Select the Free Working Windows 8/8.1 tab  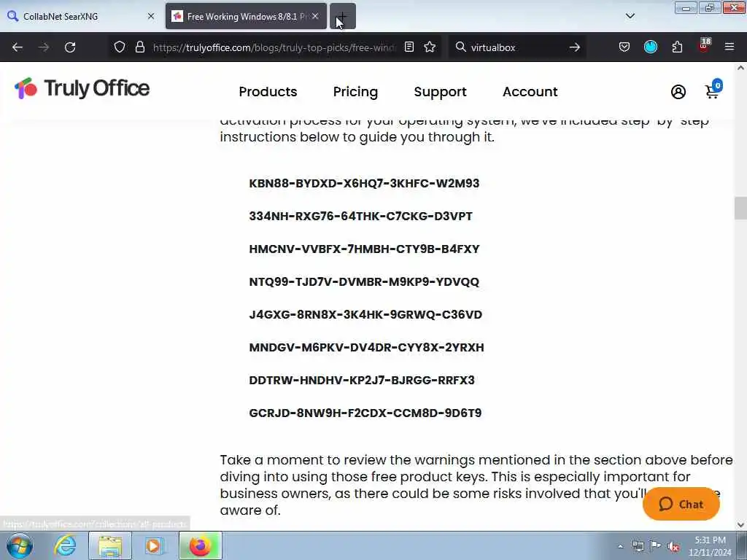(x=246, y=16)
